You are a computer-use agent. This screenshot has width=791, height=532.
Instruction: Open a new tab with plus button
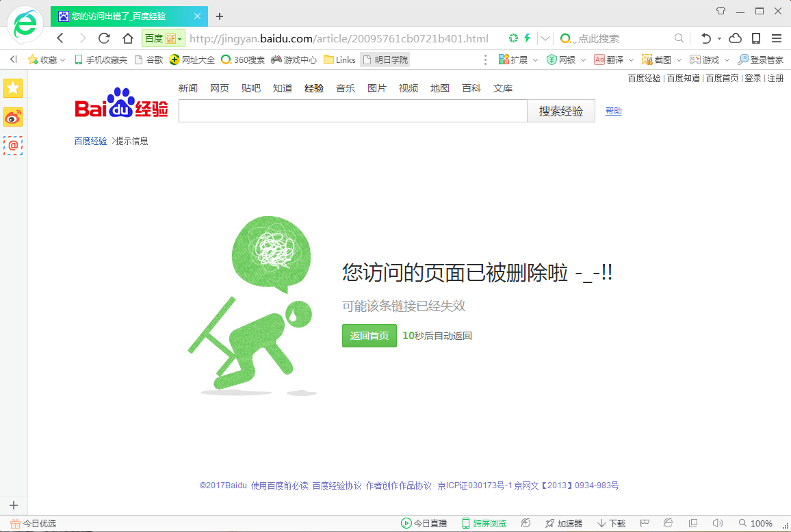click(x=220, y=16)
